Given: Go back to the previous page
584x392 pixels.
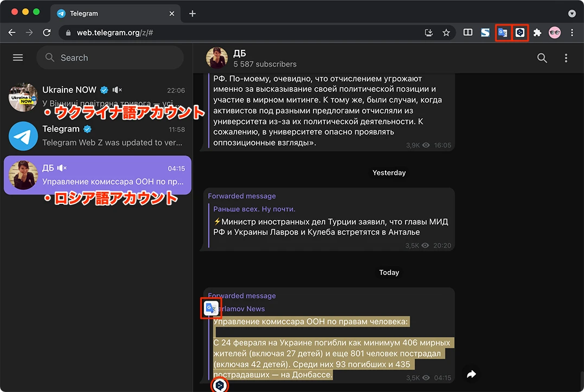Looking at the screenshot, I should (x=12, y=33).
